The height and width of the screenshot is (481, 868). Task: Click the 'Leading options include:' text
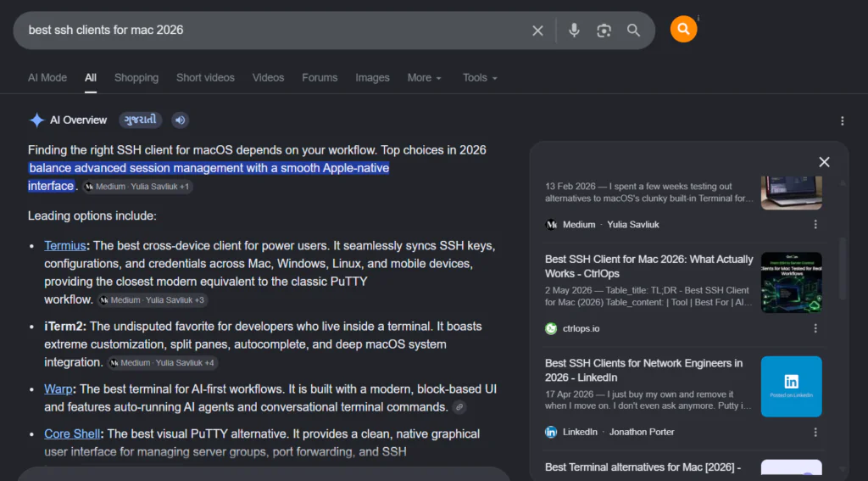point(92,216)
